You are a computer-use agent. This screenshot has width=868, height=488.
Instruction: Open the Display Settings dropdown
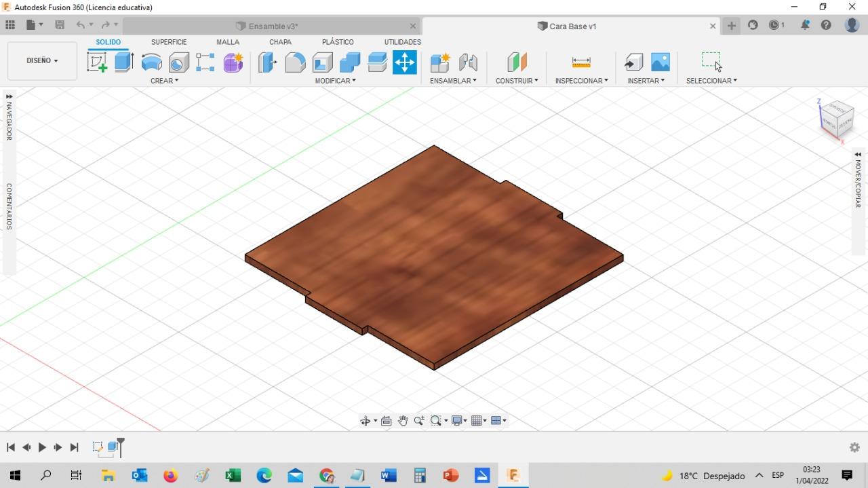coord(460,421)
